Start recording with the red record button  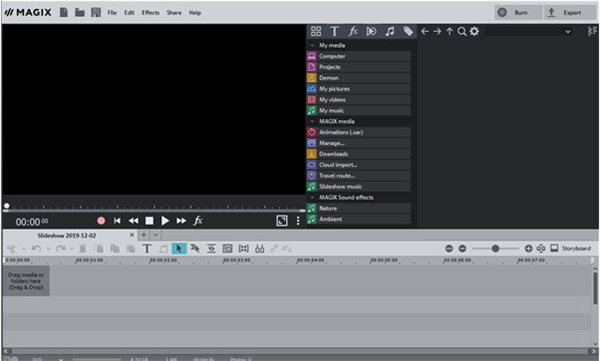pyautogui.click(x=101, y=221)
